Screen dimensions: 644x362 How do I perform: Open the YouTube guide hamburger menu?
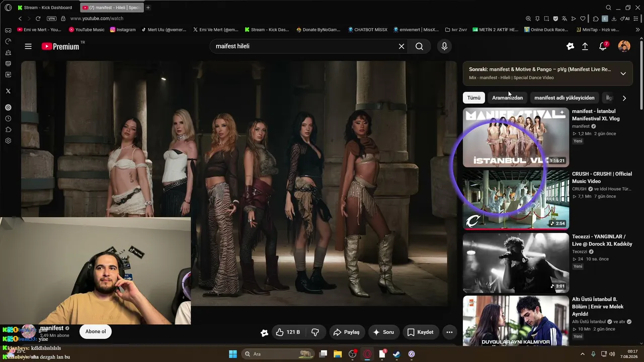28,46
